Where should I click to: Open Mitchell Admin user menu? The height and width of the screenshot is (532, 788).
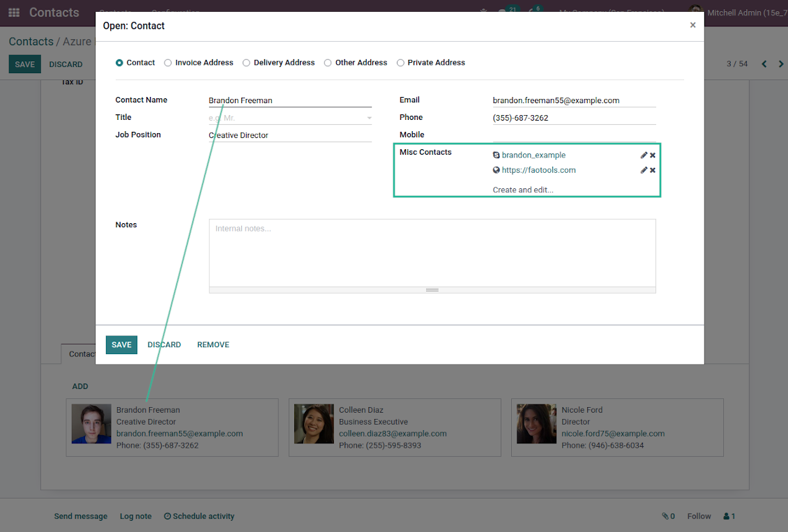point(739,13)
